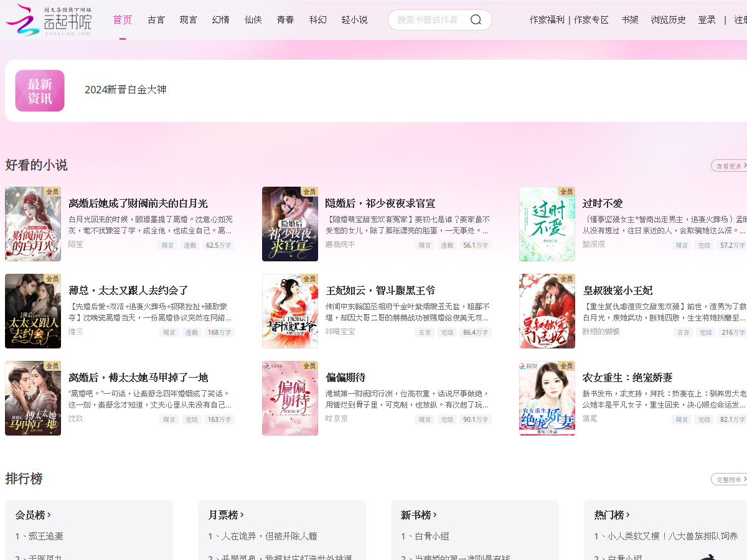Go to 书架 bookshelf
Image resolution: width=747 pixels, height=560 pixels.
[x=630, y=20]
